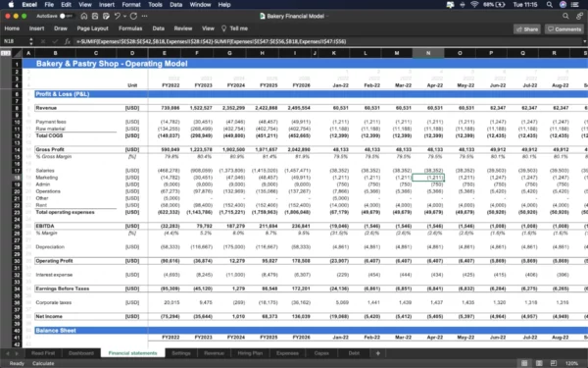This screenshot has width=588, height=368.
Task: Open the search magnifier in Excel title bar
Action: point(565,16)
